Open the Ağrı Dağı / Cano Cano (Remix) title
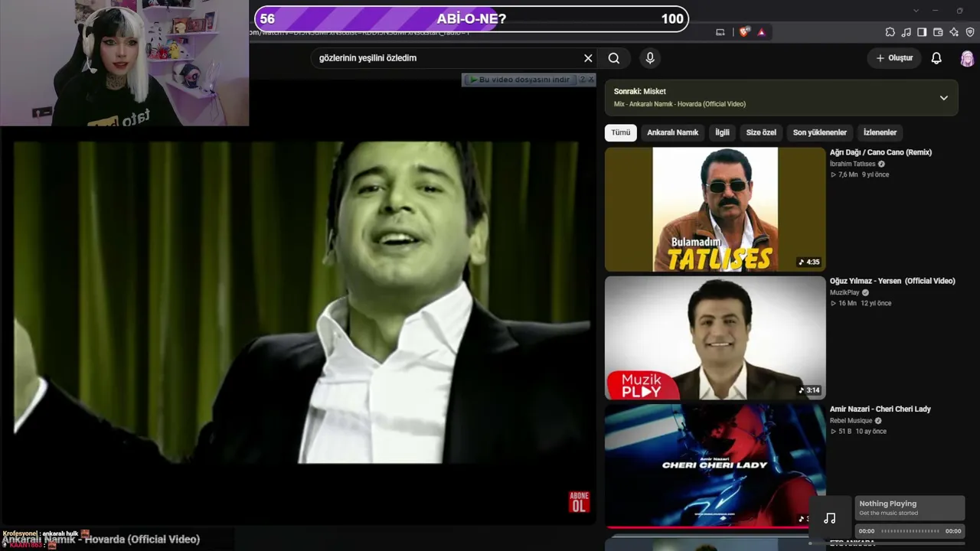This screenshot has width=980, height=551. tap(880, 152)
